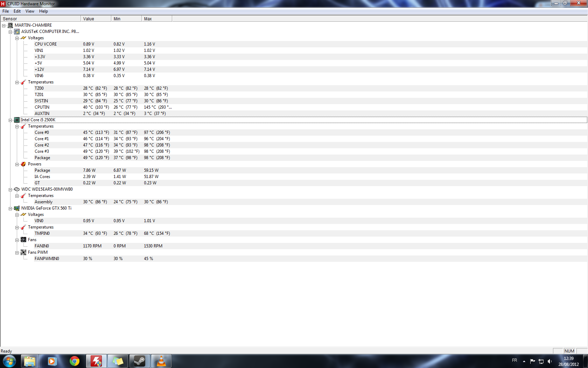Viewport: 588px width, 368px height.
Task: Collapse the MARTIN-CHAMBRE root node
Action: click(x=4, y=26)
